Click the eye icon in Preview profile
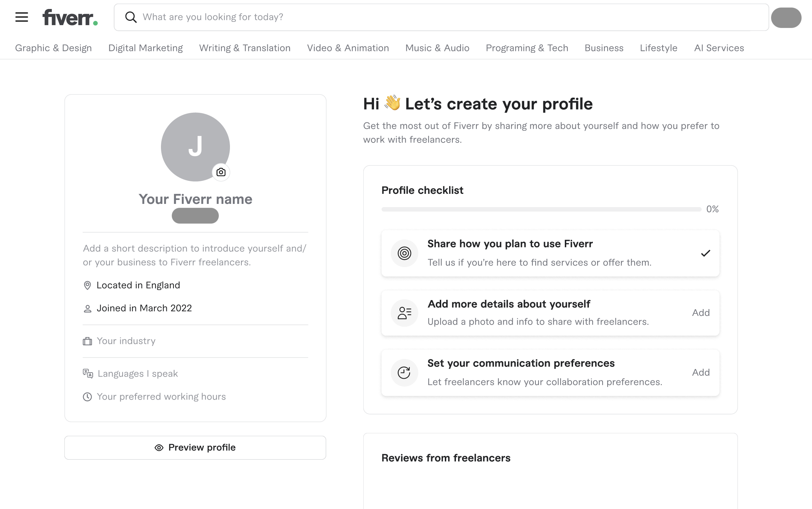The image size is (812, 509). 159,448
